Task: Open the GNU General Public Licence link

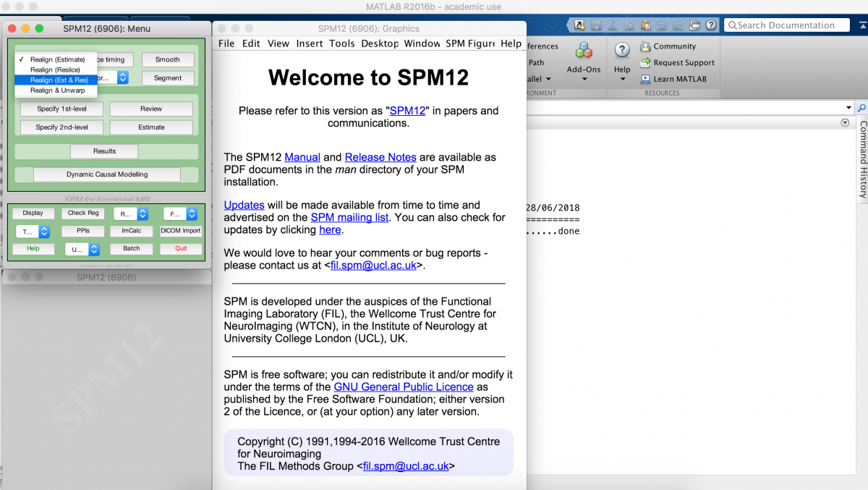Action: pyautogui.click(x=404, y=387)
